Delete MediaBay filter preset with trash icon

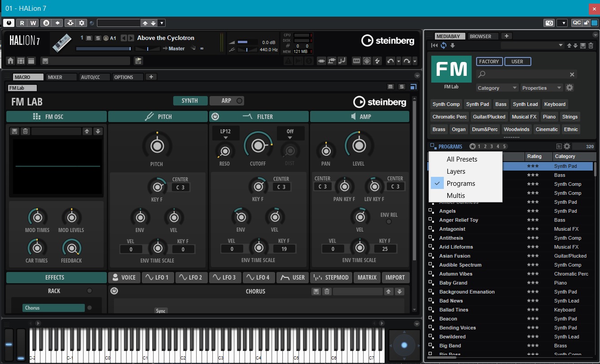(x=591, y=45)
